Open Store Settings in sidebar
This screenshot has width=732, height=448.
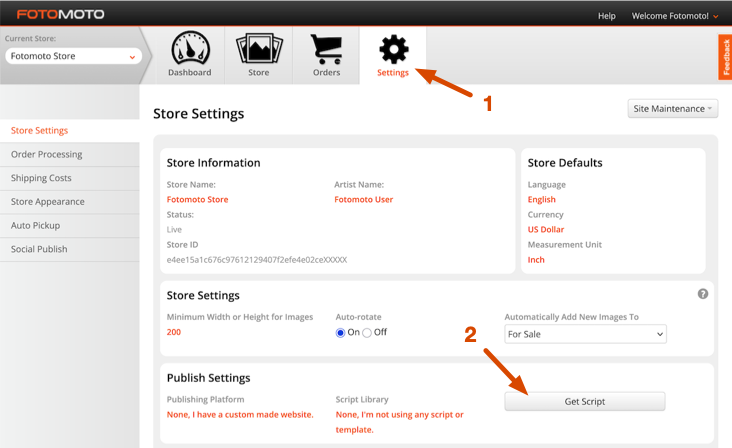pyautogui.click(x=70, y=131)
